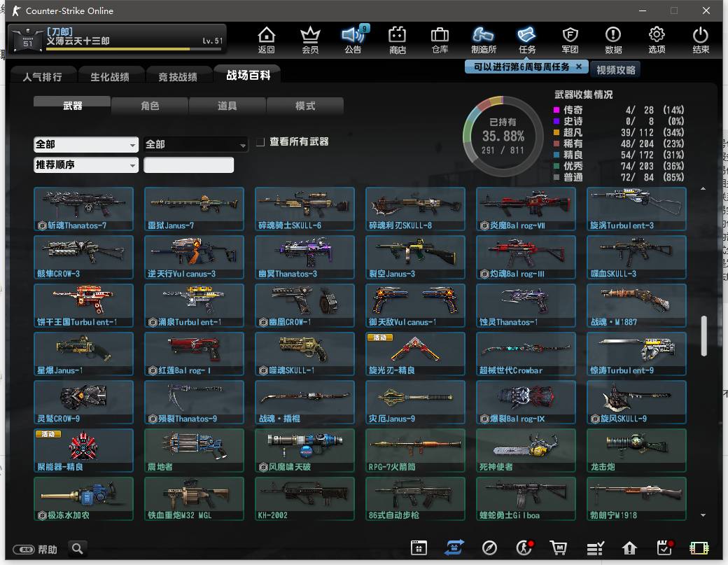Open the 数据 stats icon
The height and width of the screenshot is (565, 728).
[x=613, y=40]
